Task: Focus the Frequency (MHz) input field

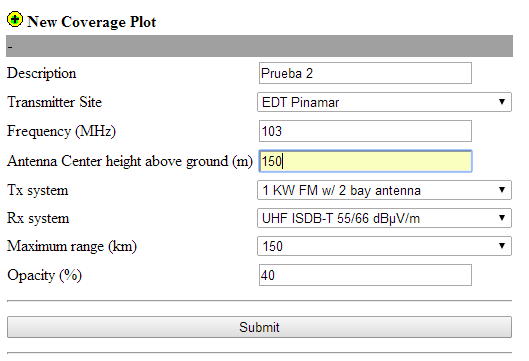Action: (365, 131)
